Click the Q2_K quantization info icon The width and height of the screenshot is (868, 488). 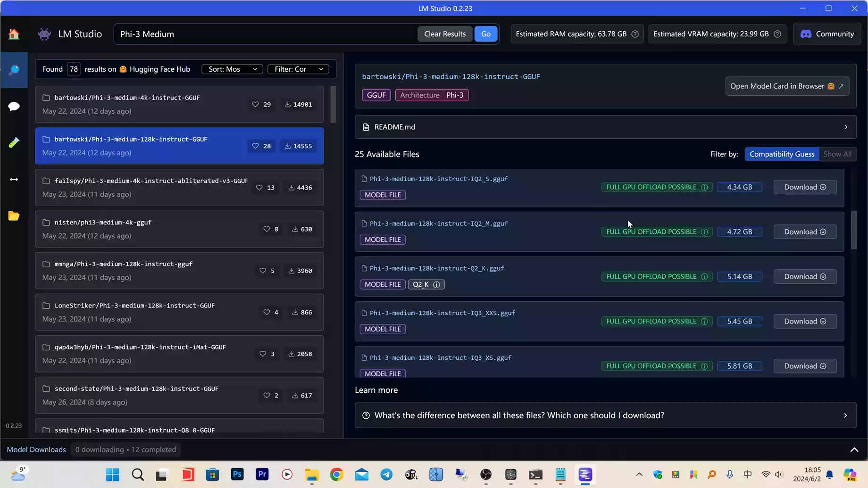[x=436, y=284]
